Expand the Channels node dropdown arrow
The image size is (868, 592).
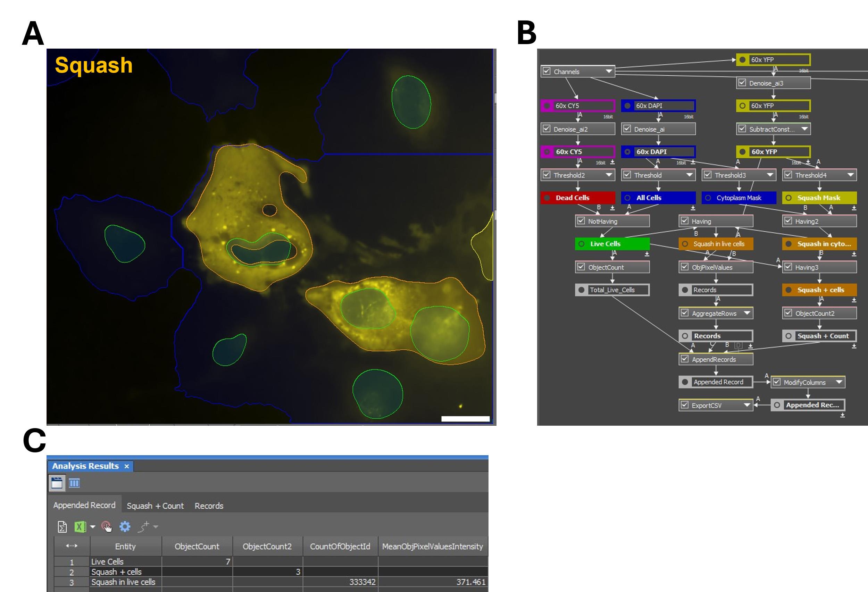click(x=609, y=71)
